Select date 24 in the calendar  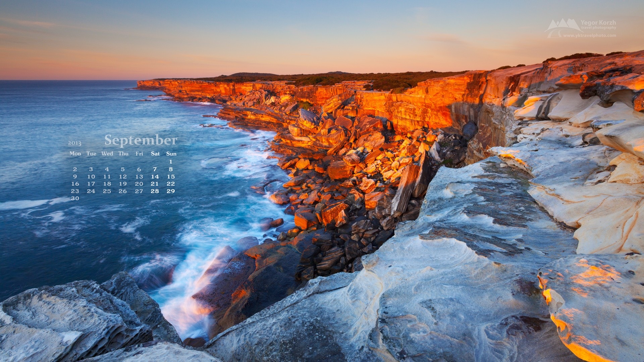tap(91, 191)
